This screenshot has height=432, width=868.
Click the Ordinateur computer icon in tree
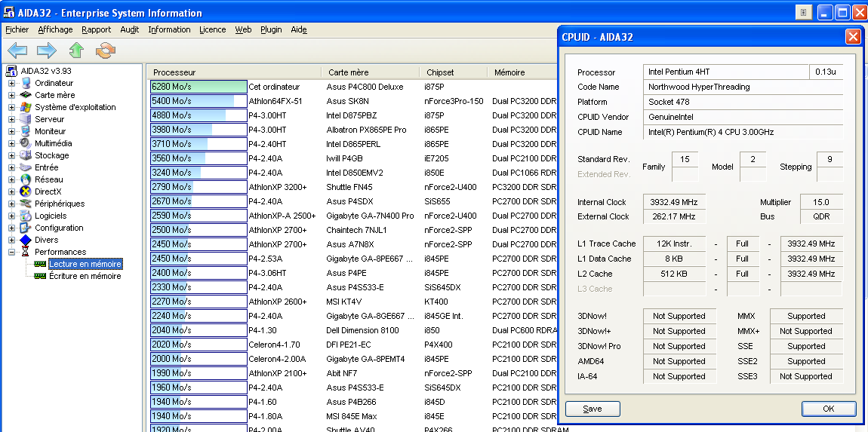pyautogui.click(x=26, y=83)
